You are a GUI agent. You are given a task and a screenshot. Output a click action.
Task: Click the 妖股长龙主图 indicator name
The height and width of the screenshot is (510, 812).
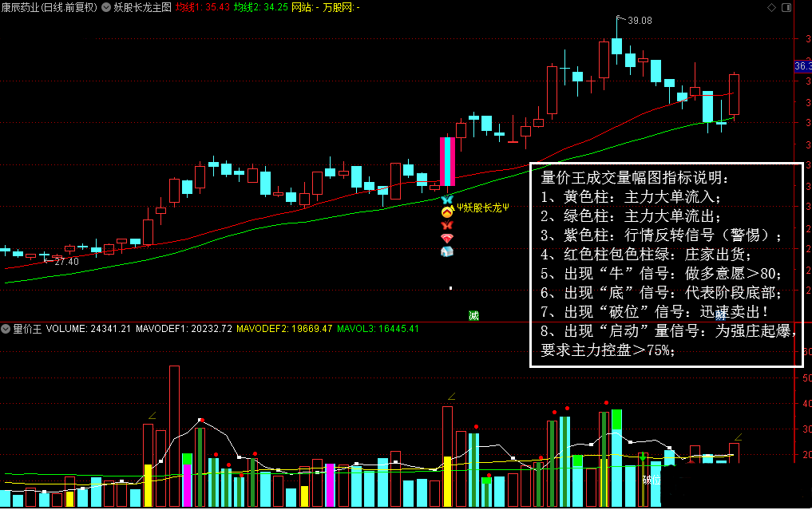click(x=142, y=7)
